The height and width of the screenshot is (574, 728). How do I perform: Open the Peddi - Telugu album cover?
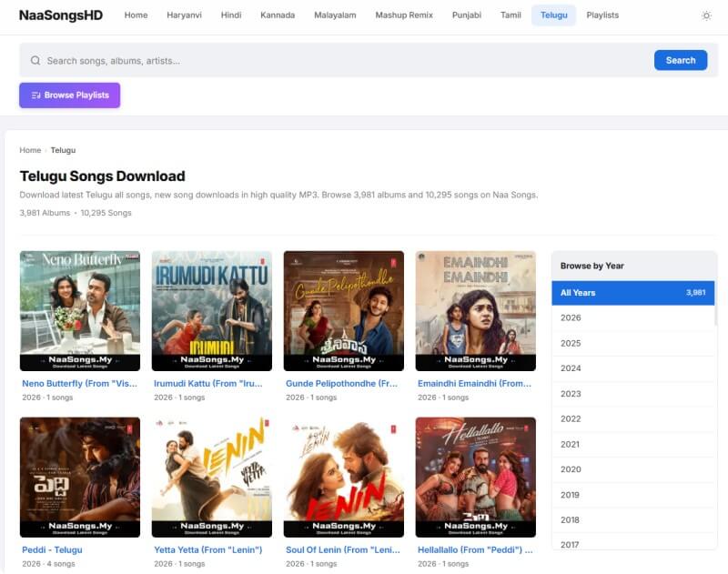point(80,477)
